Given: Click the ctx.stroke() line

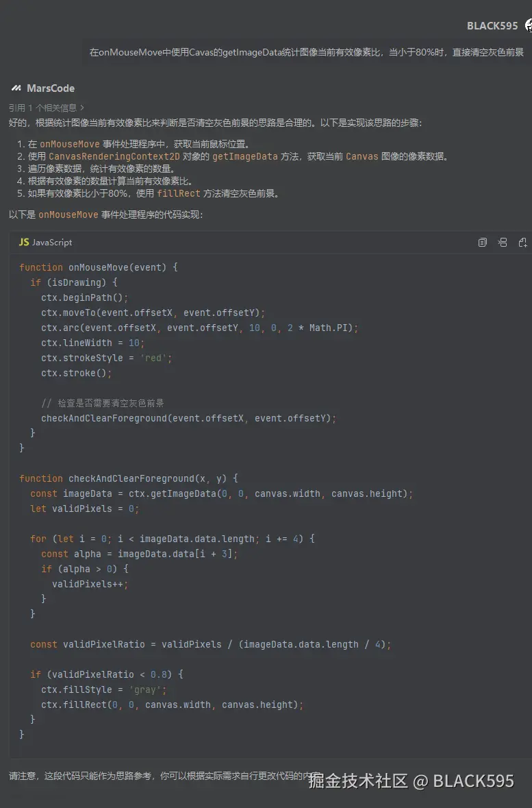Looking at the screenshot, I should tap(76, 373).
